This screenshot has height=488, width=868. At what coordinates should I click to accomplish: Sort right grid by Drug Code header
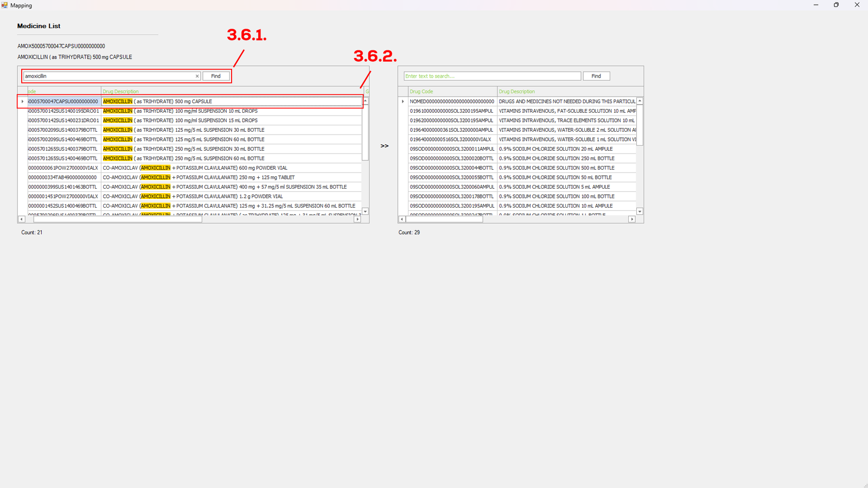[452, 92]
